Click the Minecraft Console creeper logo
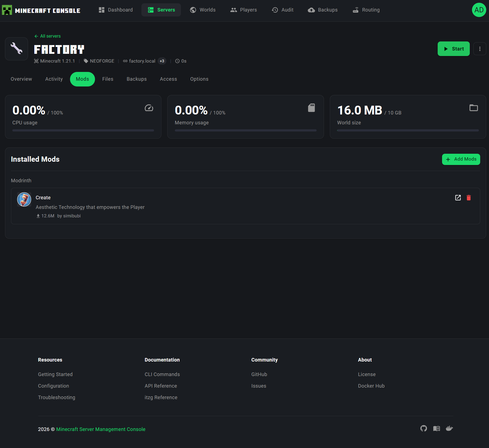489x448 pixels. [7, 10]
